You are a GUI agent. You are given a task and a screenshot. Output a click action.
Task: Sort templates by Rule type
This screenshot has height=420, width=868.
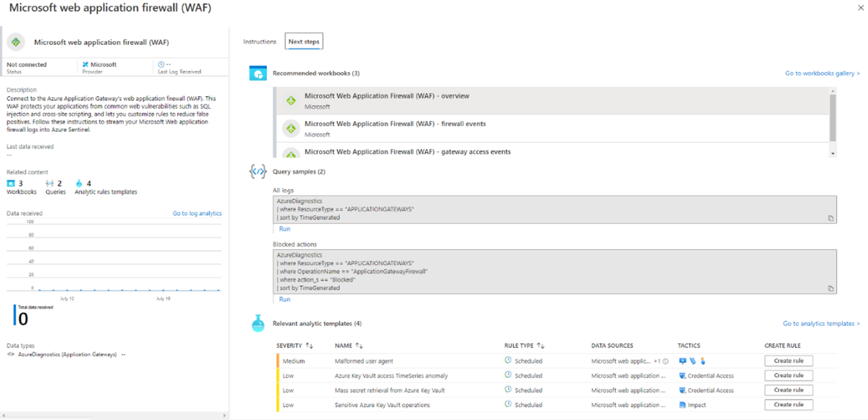pos(524,345)
